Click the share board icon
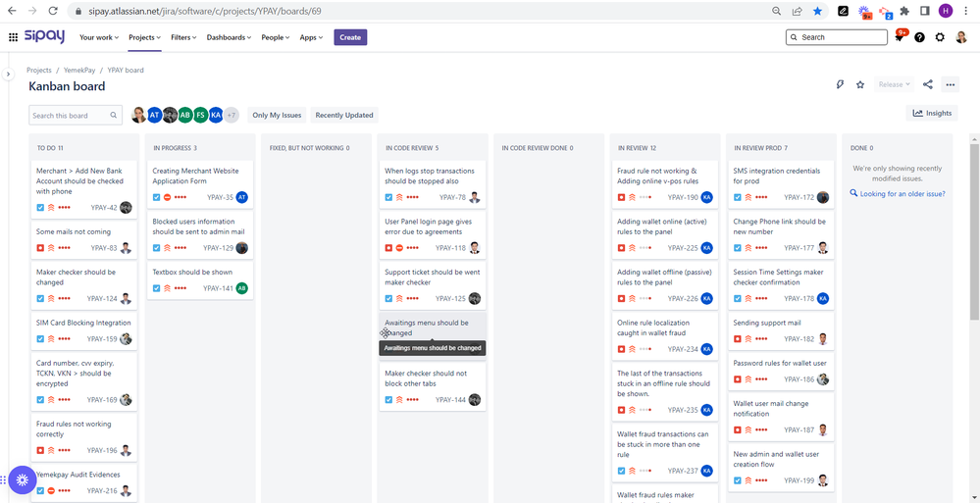Screen dimensions: 980x503 pos(928,84)
